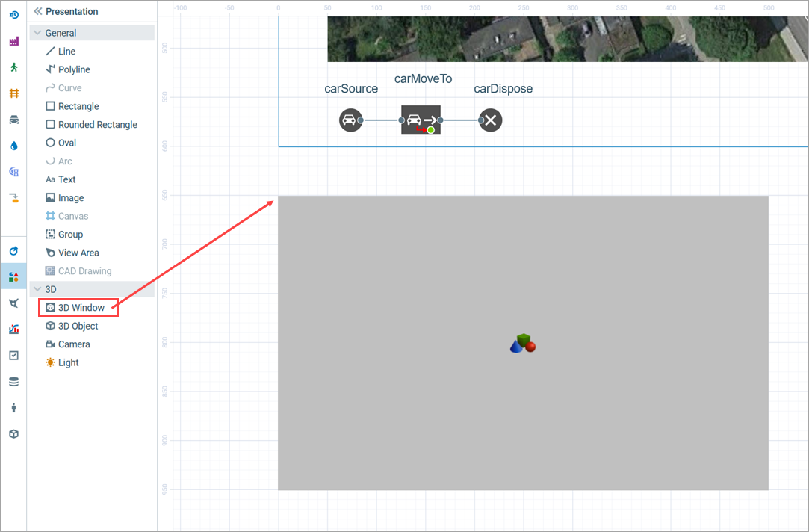Click the carMoveTo block

(421, 120)
